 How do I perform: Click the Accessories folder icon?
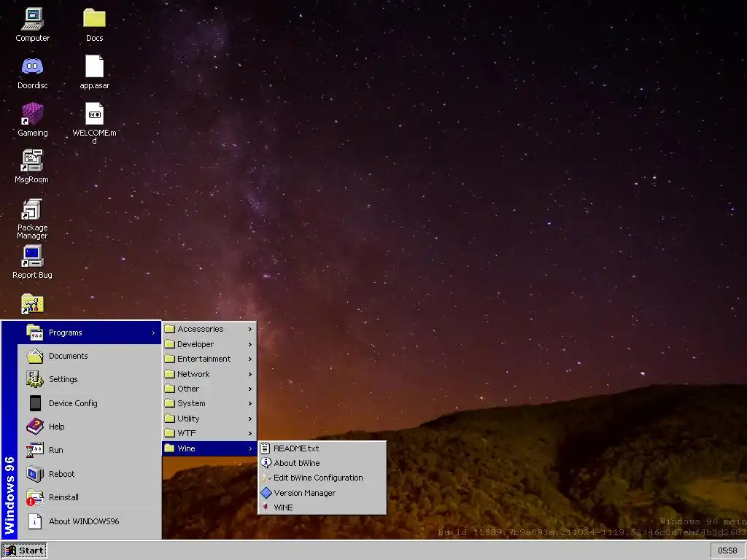click(169, 329)
